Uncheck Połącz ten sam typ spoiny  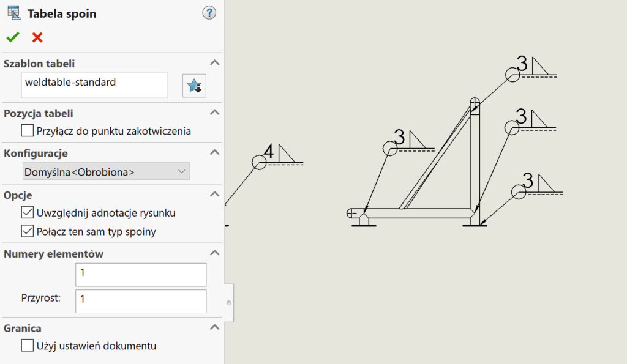(28, 231)
